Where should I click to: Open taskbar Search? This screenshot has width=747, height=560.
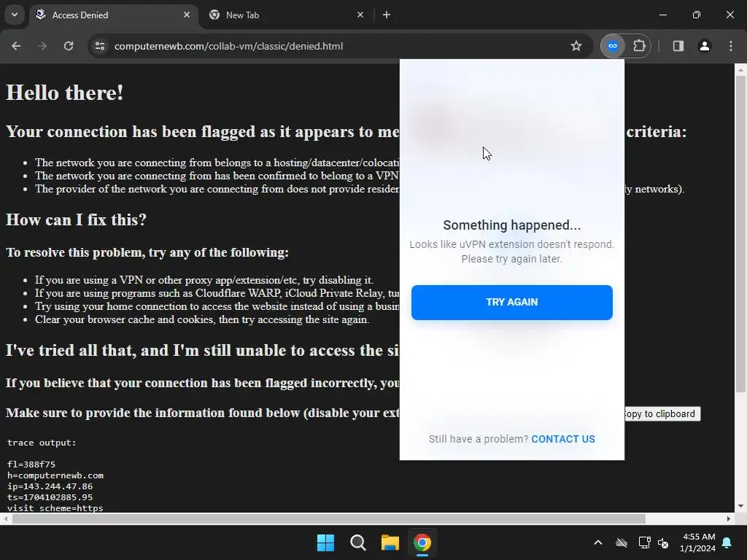click(x=357, y=542)
